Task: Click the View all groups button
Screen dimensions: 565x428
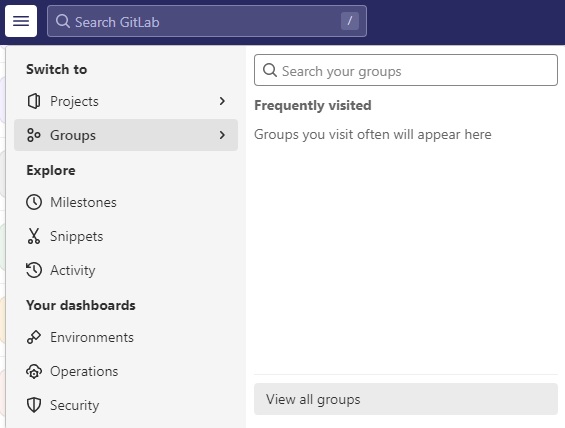Action: click(x=406, y=399)
